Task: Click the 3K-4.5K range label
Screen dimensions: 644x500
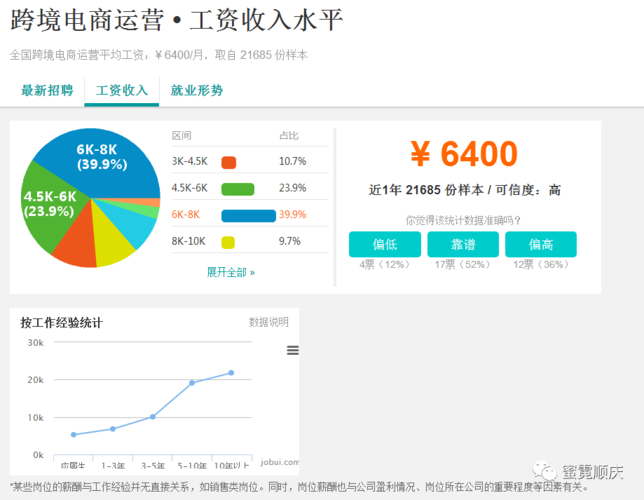Action: pos(190,161)
